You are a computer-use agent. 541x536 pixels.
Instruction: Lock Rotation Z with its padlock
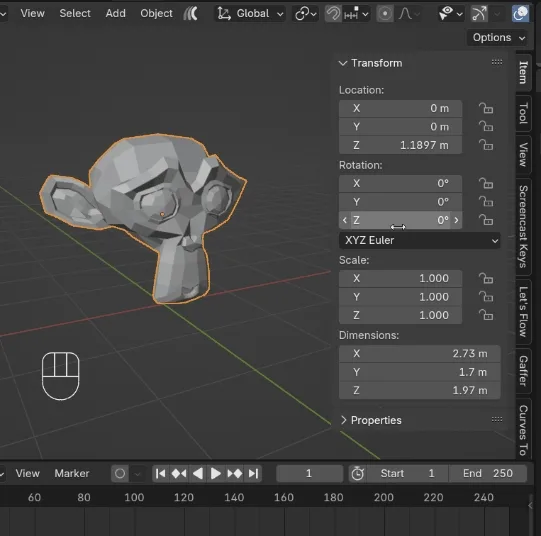click(486, 220)
